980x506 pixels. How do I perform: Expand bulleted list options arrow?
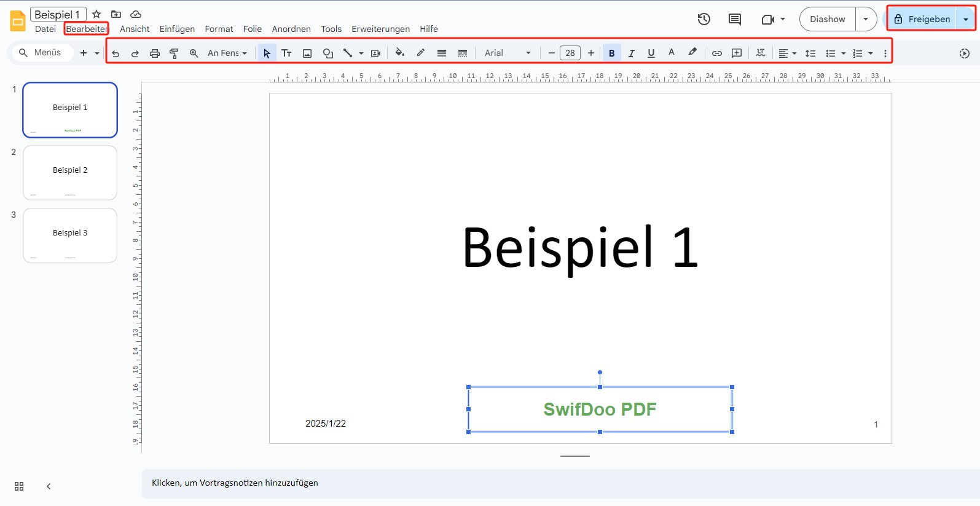tap(844, 53)
